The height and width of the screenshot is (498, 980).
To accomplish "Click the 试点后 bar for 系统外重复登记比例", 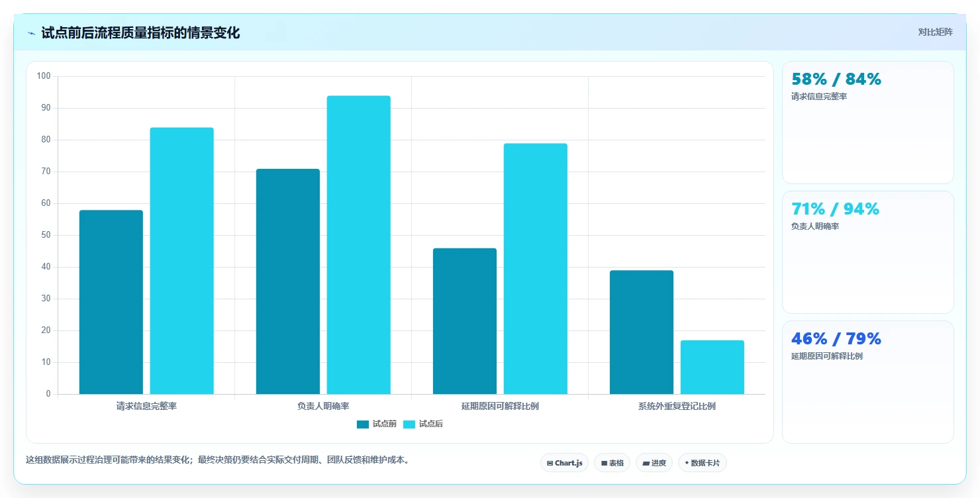I will click(x=712, y=368).
